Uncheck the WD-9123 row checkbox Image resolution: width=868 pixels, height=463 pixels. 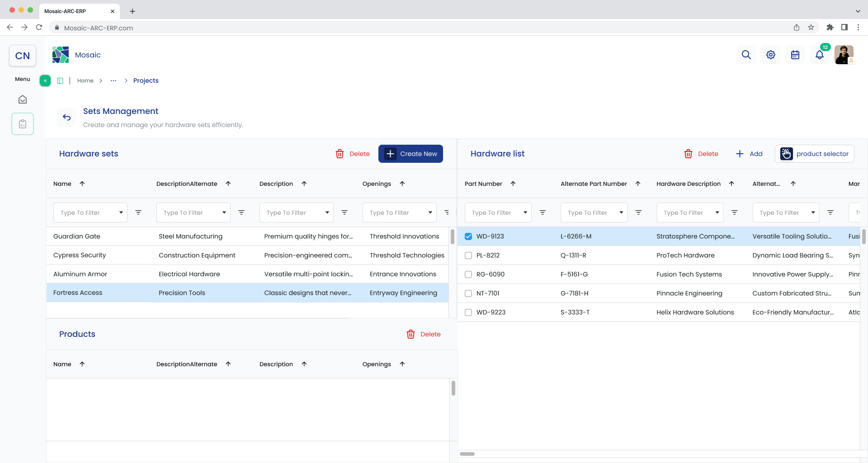(x=468, y=236)
